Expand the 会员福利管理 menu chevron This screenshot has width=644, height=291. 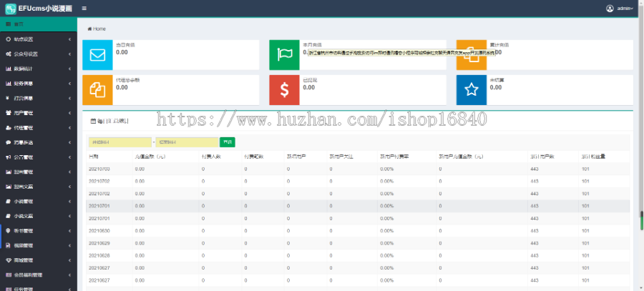[x=70, y=275]
